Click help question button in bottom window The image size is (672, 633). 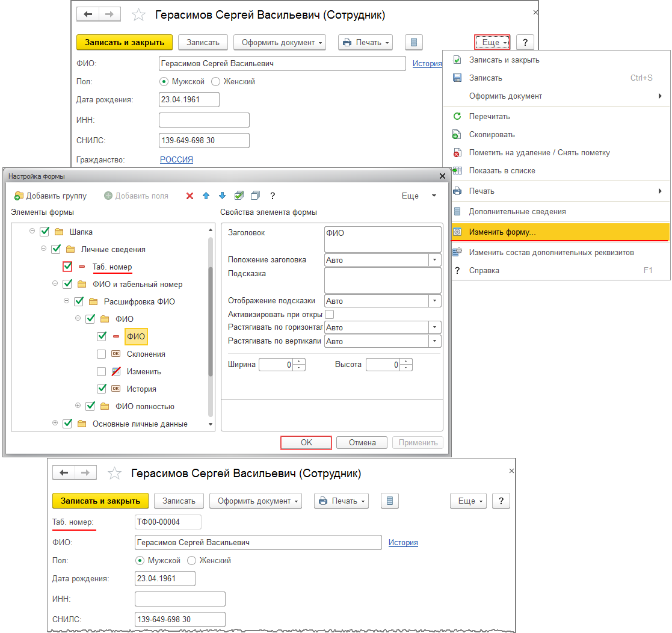501,501
